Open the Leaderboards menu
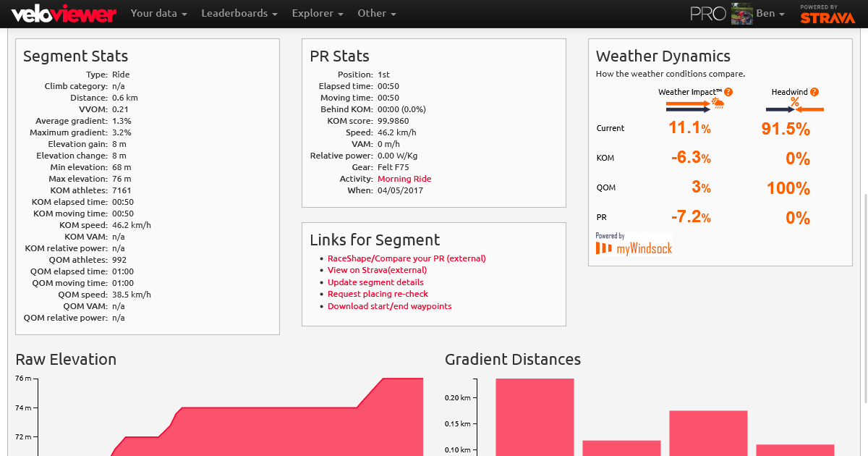Screen dimensions: 868x456 point(239,13)
